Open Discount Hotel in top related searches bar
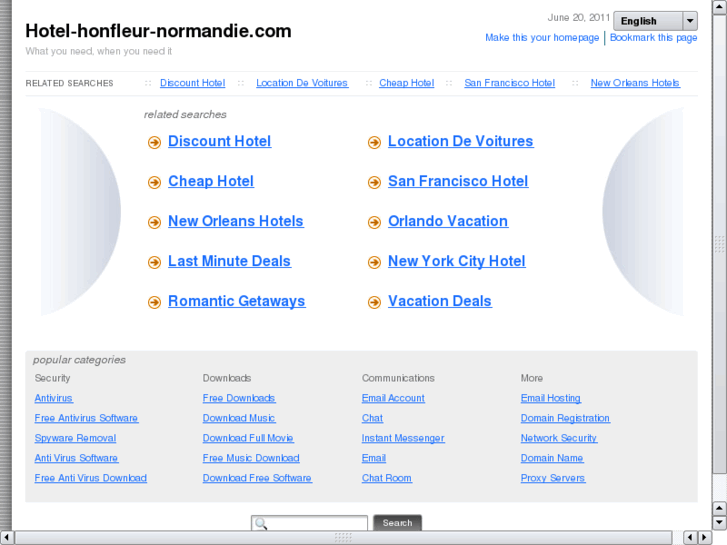This screenshot has height=545, width=727. coord(192,83)
